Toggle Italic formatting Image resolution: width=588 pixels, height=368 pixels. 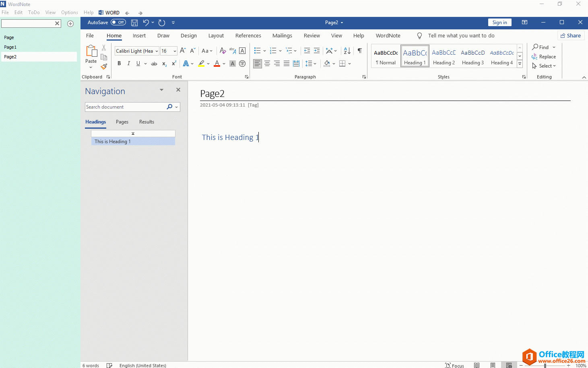click(x=129, y=64)
